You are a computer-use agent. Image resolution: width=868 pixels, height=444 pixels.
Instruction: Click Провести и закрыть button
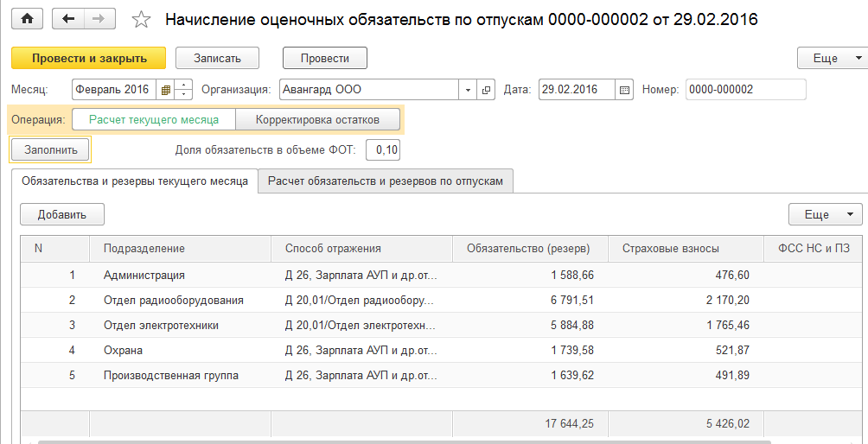[88, 58]
